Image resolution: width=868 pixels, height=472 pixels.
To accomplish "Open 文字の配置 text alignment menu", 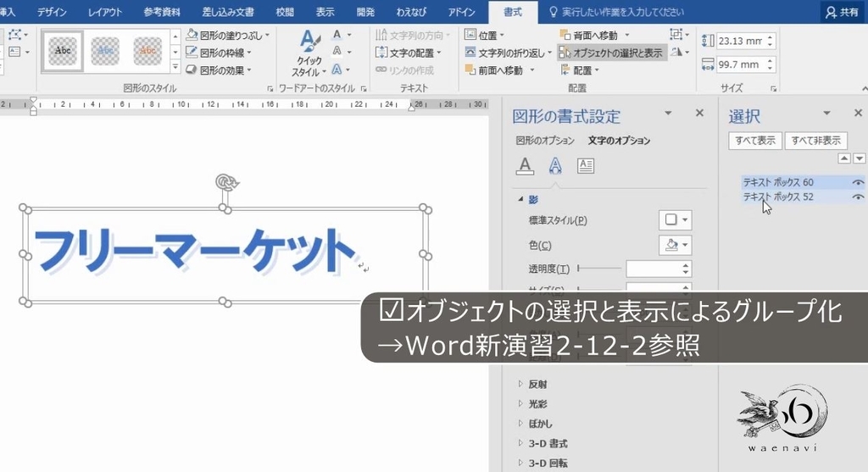I will click(x=408, y=53).
